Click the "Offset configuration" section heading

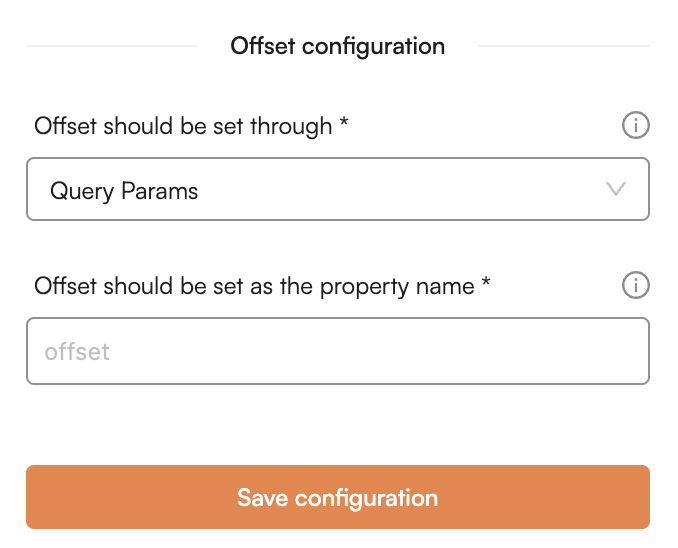click(x=337, y=46)
